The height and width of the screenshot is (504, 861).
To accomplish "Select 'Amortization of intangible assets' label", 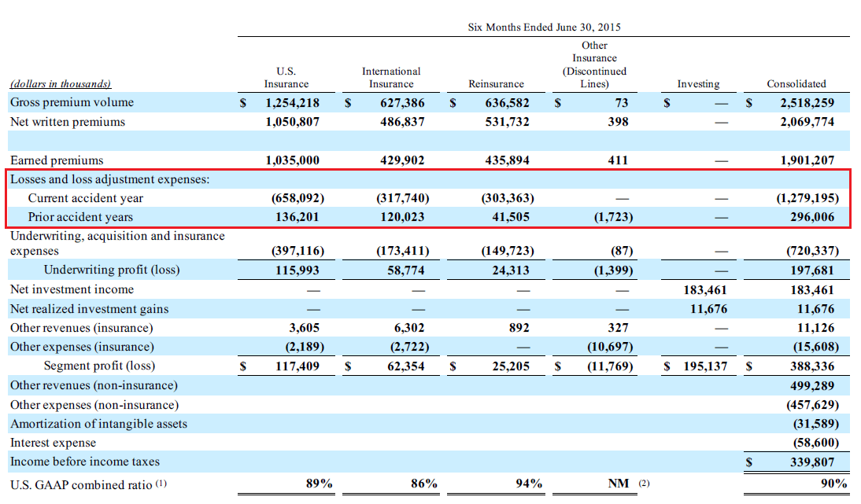I will 99,424.
